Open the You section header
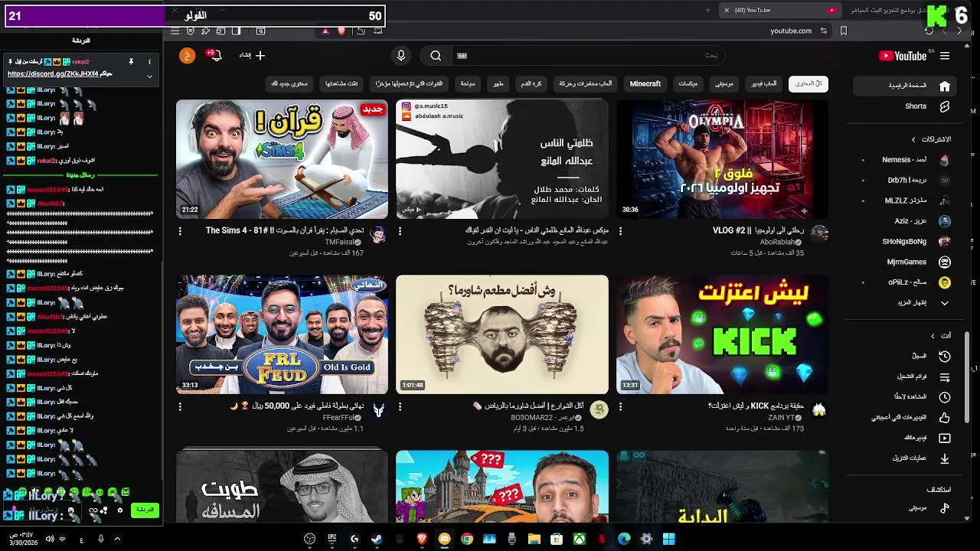Screen dimensions: 980x551 (941, 336)
